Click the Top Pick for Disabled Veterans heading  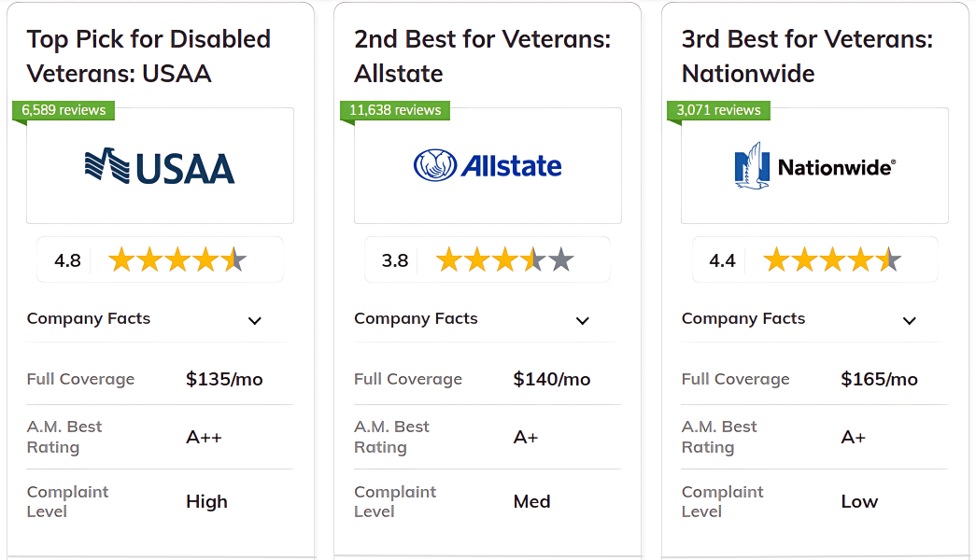pos(148,56)
